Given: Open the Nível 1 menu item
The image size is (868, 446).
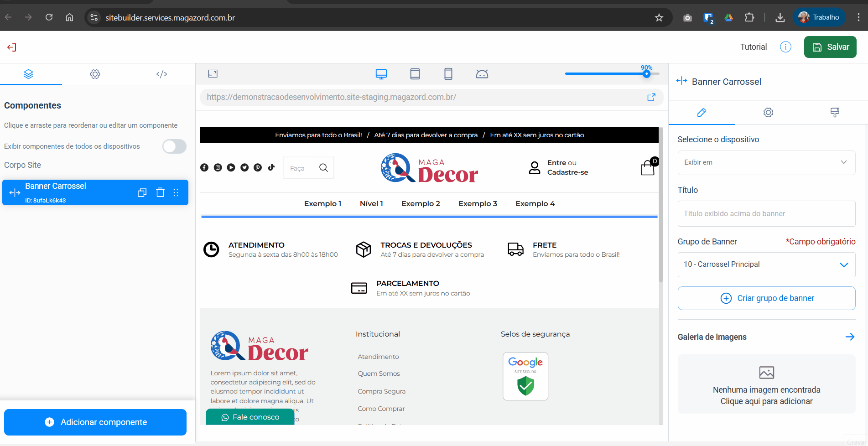Looking at the screenshot, I should point(371,204).
